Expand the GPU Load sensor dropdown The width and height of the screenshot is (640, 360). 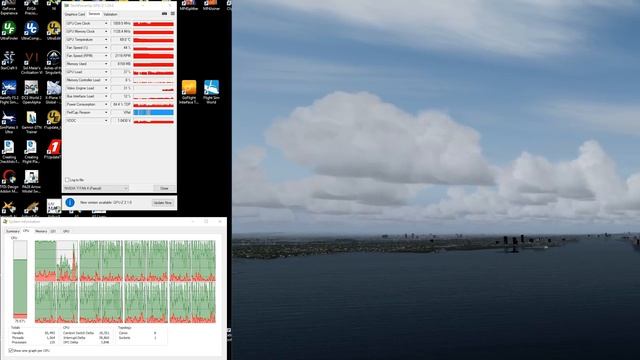[106, 72]
